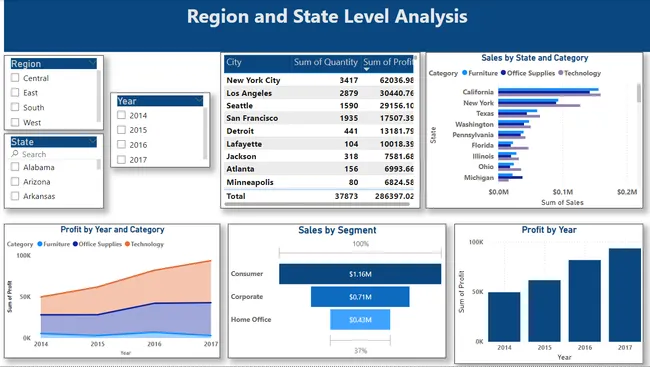Click the Texas state label
Screen dimensions: 650x367
point(485,113)
